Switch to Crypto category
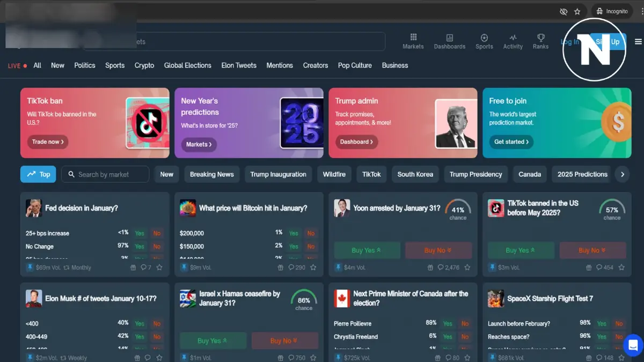644x362 pixels. tap(144, 65)
